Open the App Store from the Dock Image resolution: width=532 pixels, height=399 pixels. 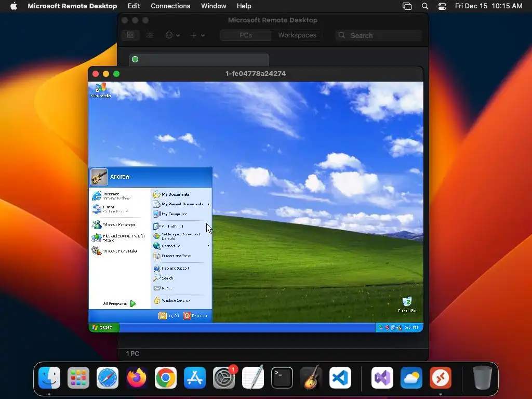(195, 378)
